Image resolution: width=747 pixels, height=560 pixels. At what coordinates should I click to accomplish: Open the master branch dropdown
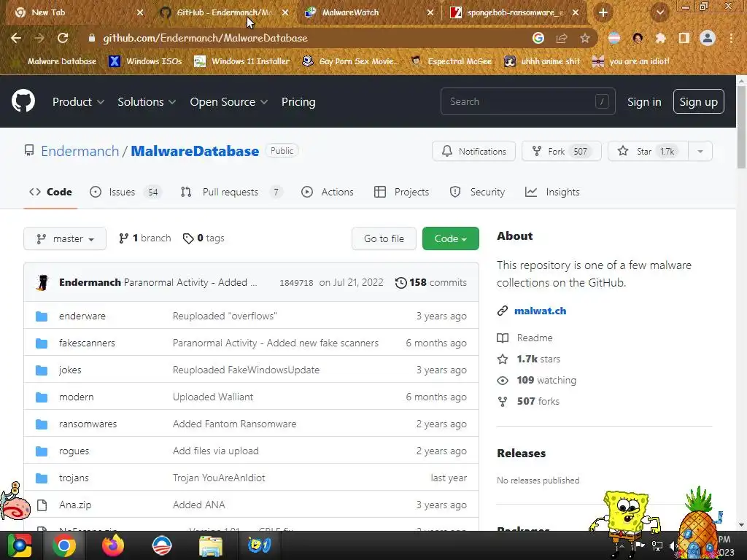[65, 238]
